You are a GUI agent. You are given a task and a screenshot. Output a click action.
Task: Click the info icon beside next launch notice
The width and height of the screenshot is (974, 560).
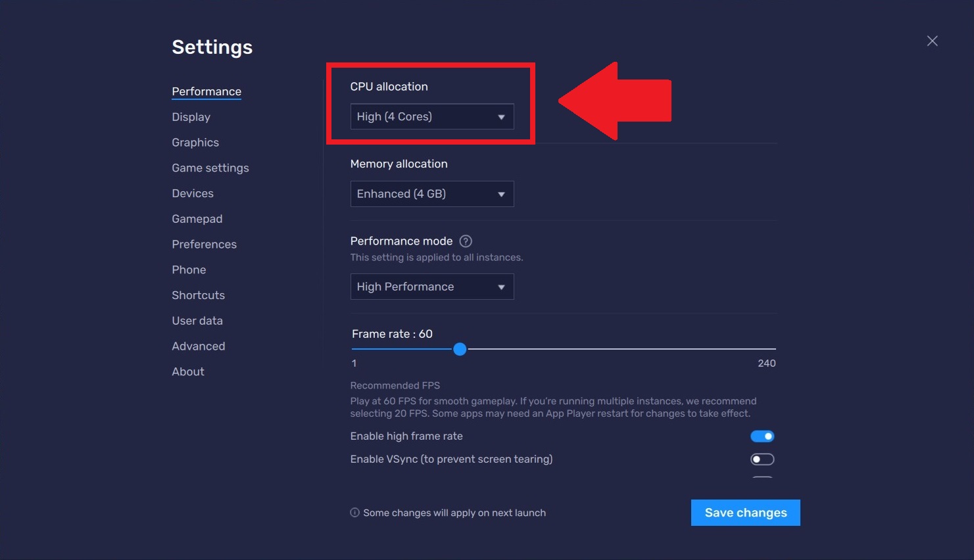[x=354, y=512]
